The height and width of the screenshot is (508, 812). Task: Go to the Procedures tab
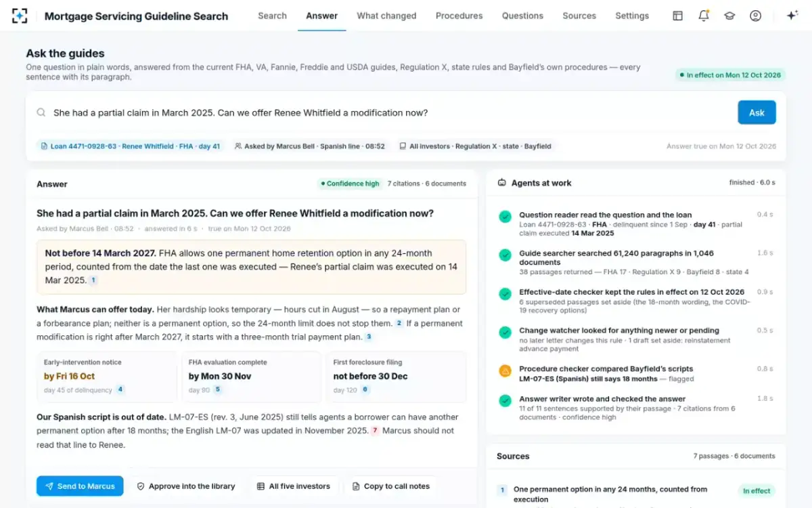(459, 16)
